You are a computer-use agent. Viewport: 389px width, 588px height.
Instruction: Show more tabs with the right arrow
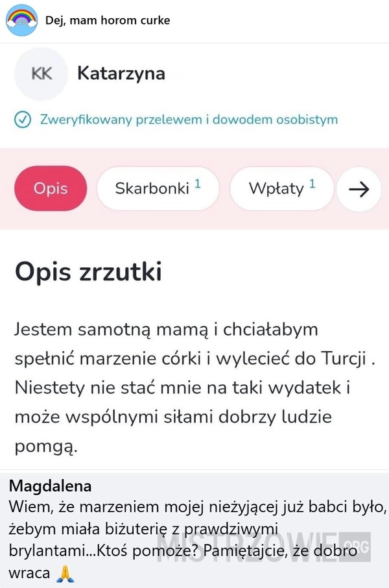click(359, 189)
